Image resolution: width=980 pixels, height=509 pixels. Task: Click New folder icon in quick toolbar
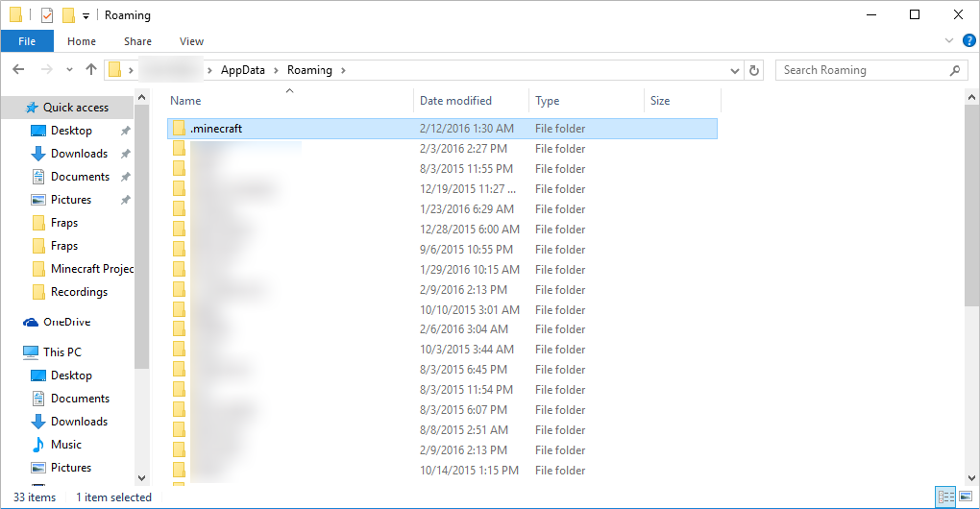[68, 15]
